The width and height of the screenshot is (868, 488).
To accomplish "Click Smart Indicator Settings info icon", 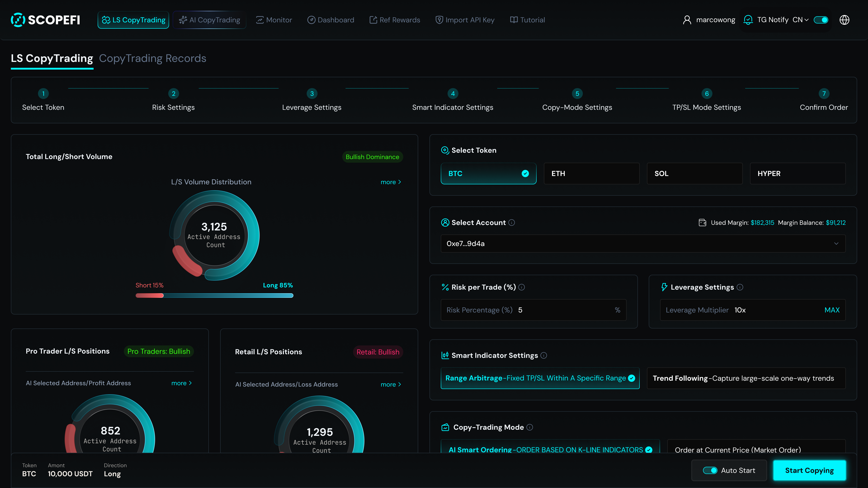I will [x=544, y=355].
